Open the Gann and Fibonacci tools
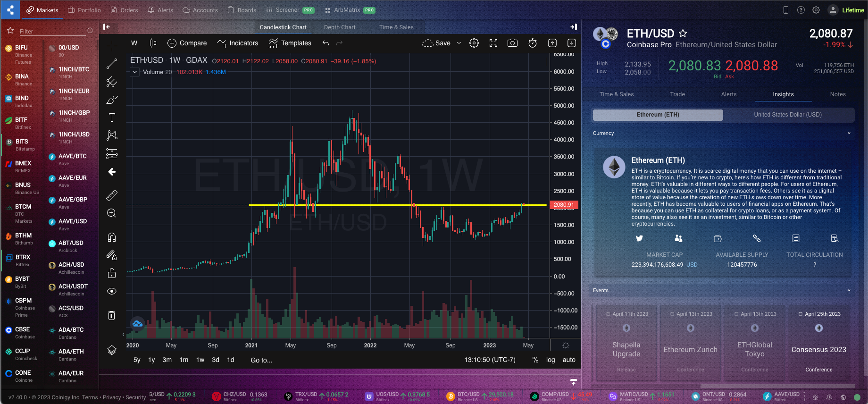Viewport: 868px width, 404px height. pos(112,82)
